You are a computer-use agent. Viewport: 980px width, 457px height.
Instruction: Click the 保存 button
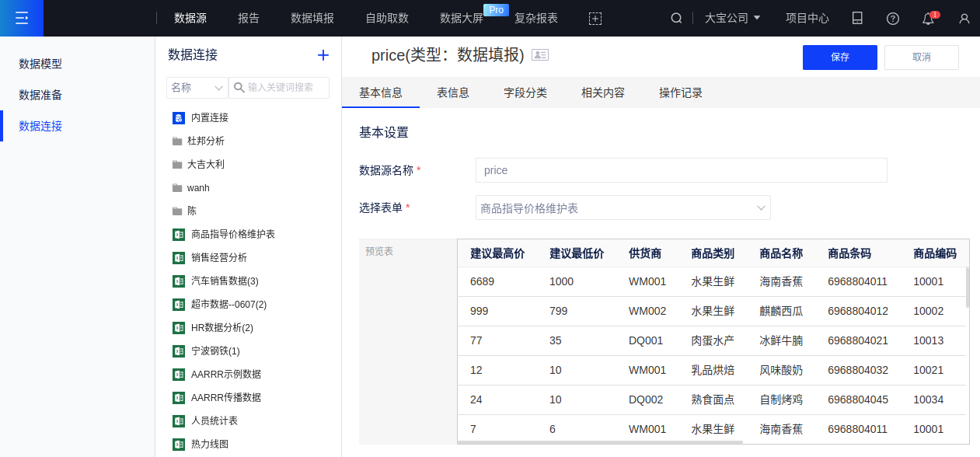click(x=839, y=58)
